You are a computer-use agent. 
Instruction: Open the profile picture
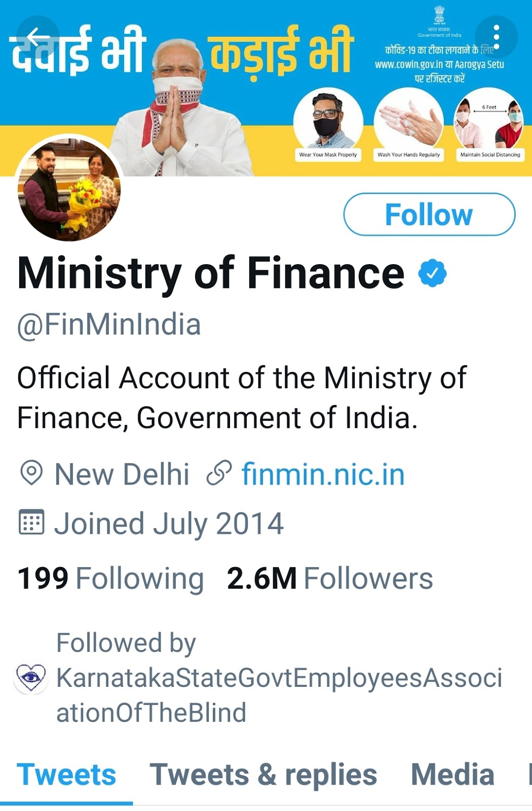70,190
